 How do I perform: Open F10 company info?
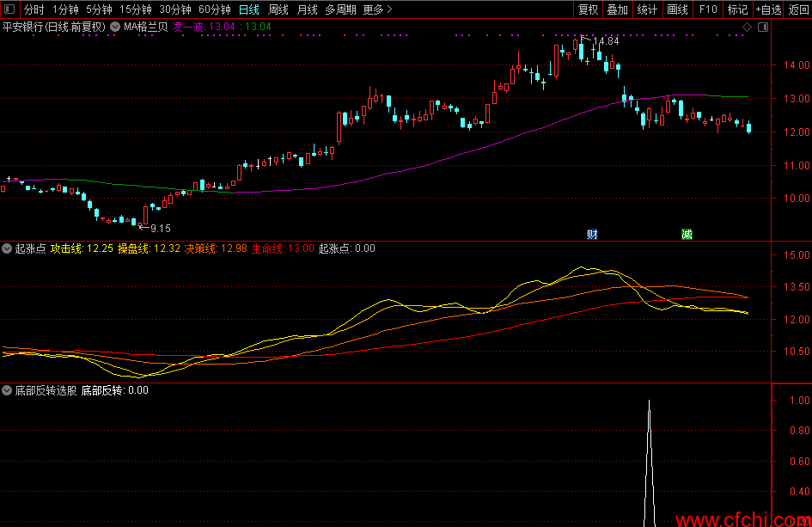pyautogui.click(x=708, y=9)
